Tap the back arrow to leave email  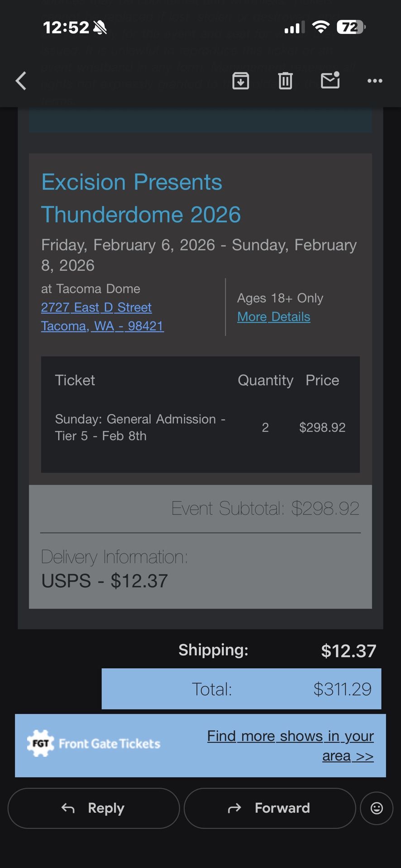[21, 81]
